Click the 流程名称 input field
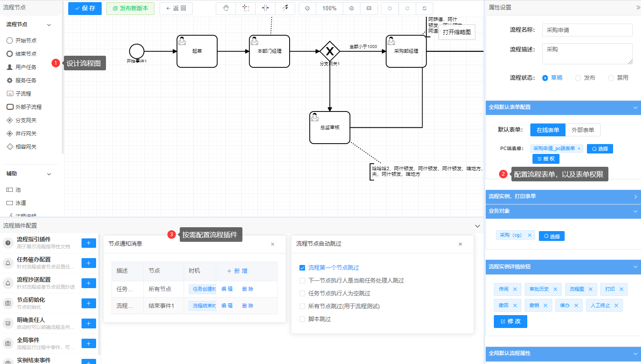 click(x=587, y=30)
